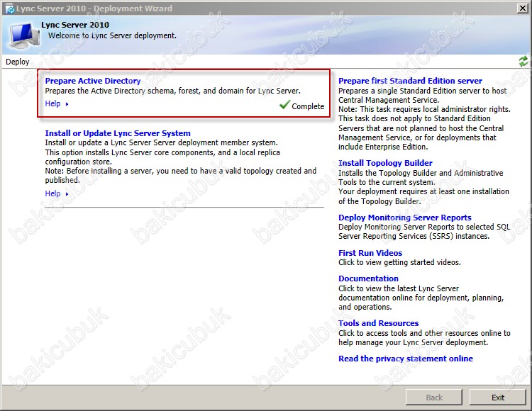Image resolution: width=532 pixels, height=411 pixels.
Task: Open Help under Prepare Active Directory
Action: (x=52, y=103)
